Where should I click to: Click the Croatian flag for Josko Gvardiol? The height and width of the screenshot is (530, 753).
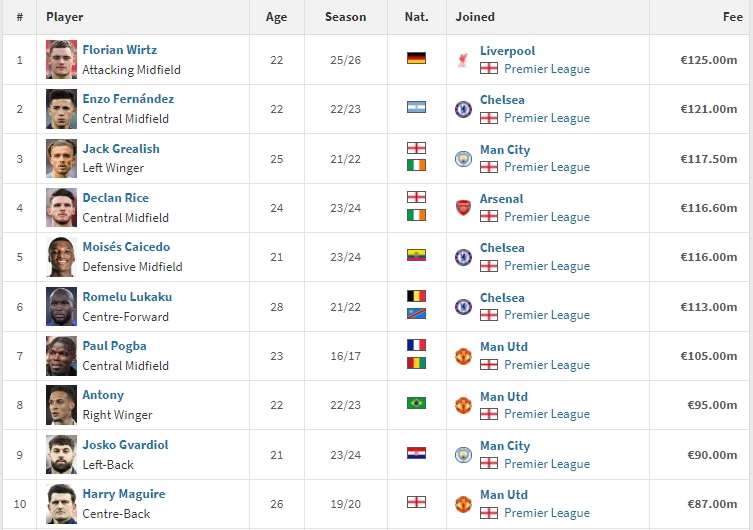(416, 453)
